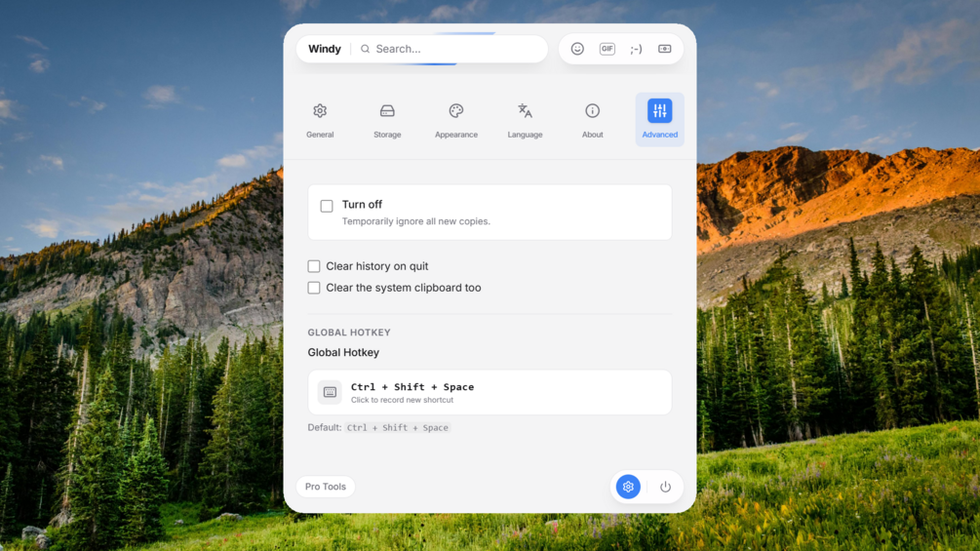The image size is (980, 551).
Task: Check Clear the system clipboard too
Action: [314, 288]
